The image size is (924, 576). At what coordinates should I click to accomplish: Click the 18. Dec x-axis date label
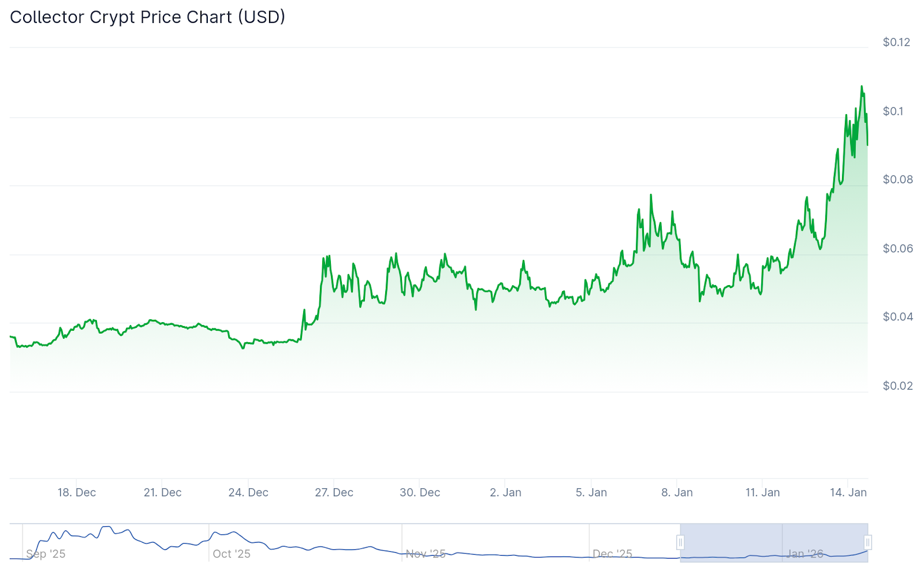(77, 493)
